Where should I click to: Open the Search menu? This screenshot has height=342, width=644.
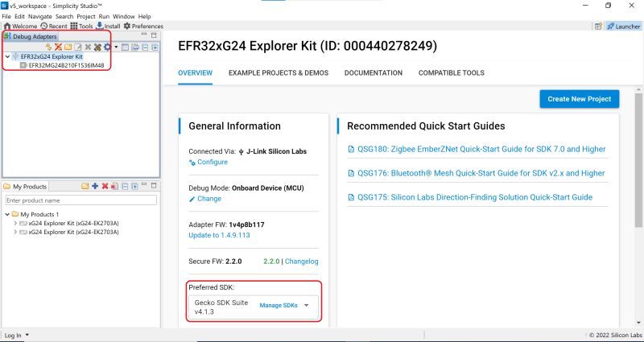(x=64, y=16)
